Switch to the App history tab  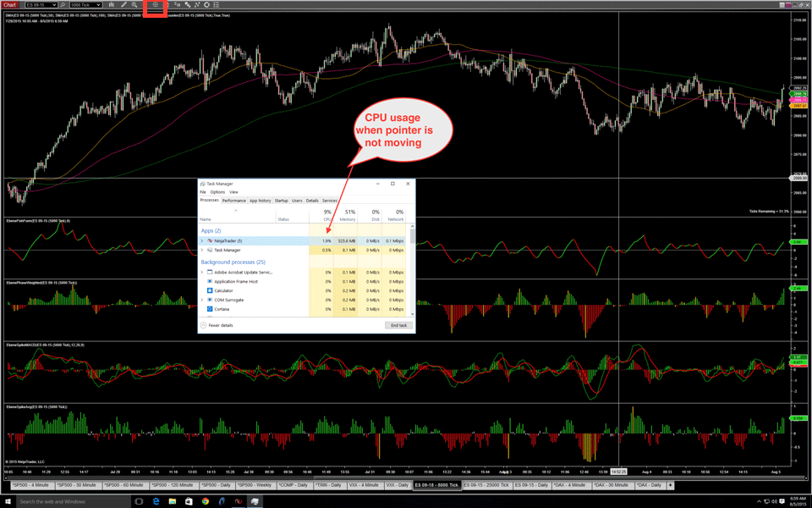click(x=260, y=201)
